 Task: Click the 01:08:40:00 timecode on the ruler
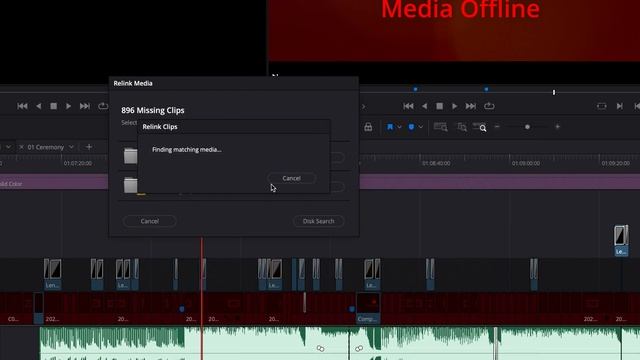436,163
